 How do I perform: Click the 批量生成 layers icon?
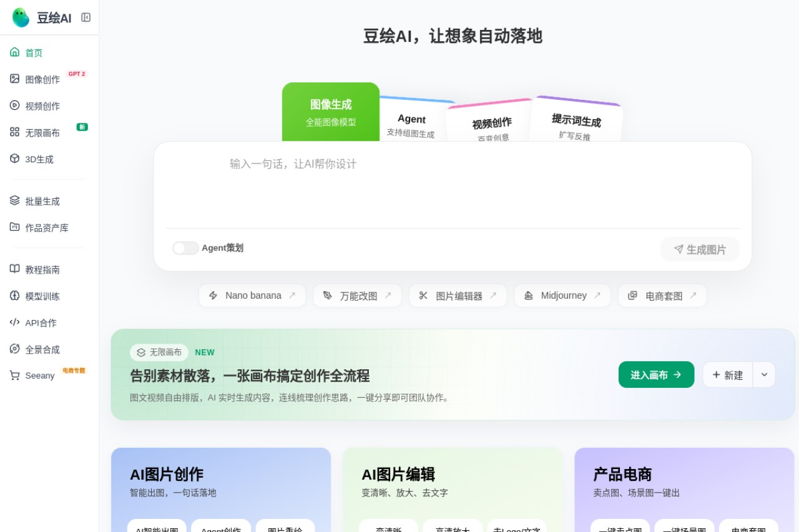tap(14, 200)
